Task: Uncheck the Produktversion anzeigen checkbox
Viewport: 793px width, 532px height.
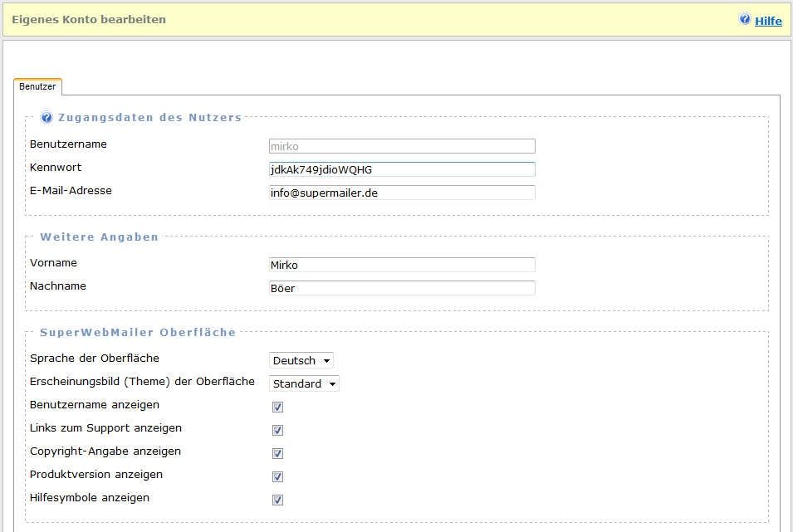Action: coord(278,476)
